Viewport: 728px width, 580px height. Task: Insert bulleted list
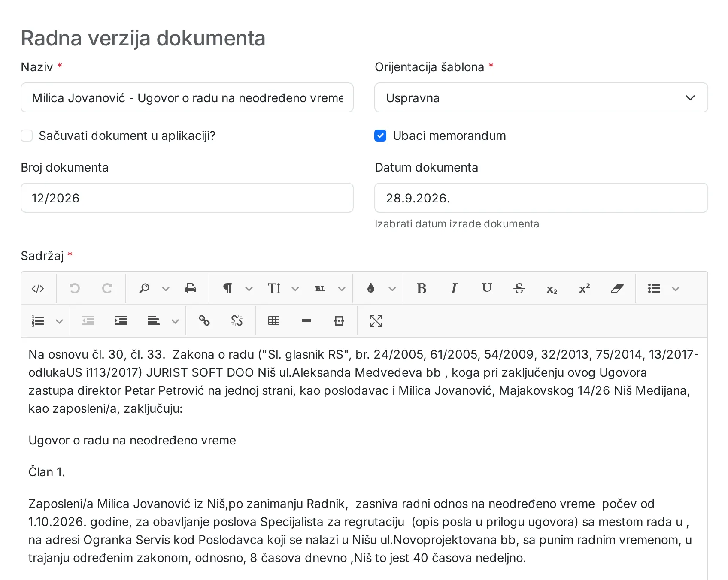654,288
